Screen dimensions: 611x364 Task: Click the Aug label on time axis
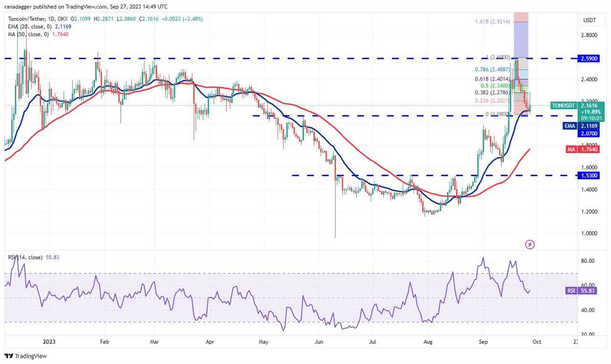(x=428, y=342)
